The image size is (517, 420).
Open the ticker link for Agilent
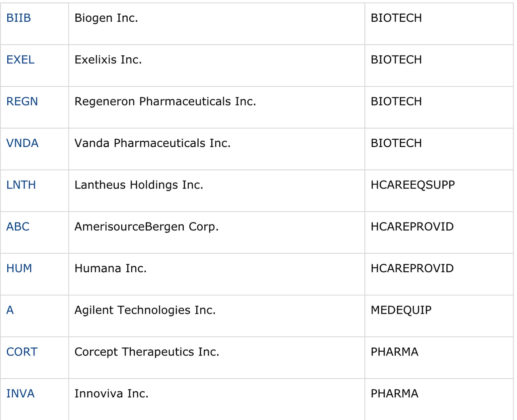(x=10, y=310)
